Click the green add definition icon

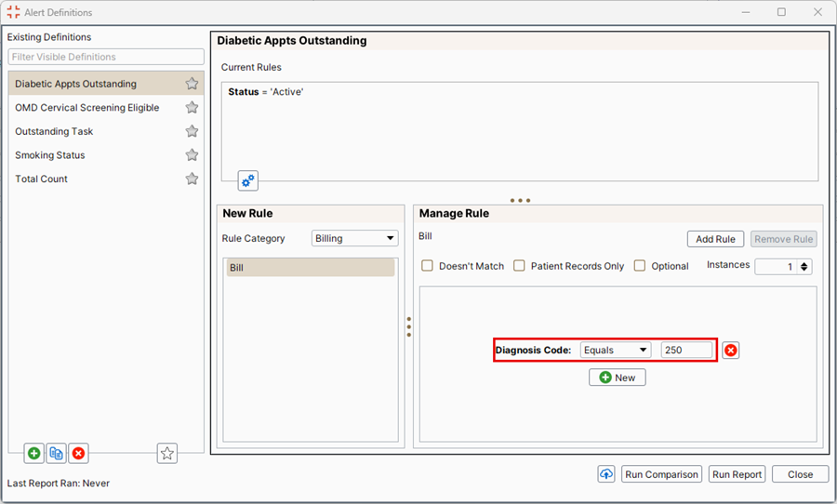pos(34,453)
